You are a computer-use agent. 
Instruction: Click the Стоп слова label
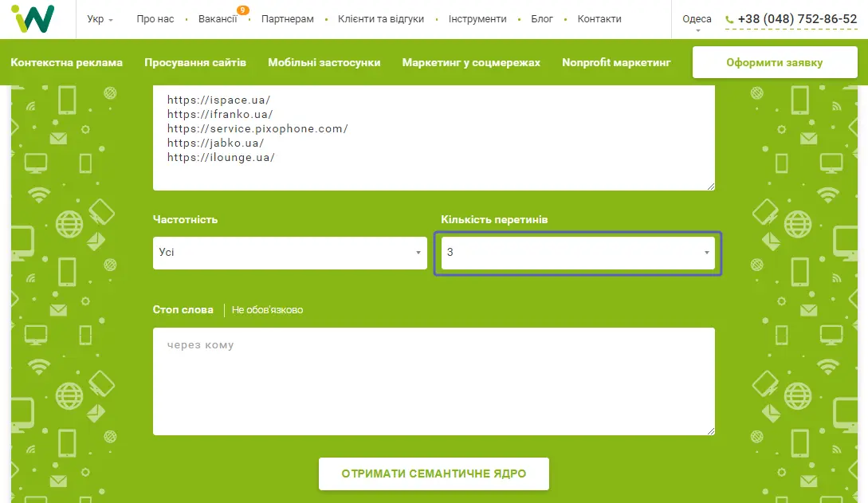(x=183, y=310)
